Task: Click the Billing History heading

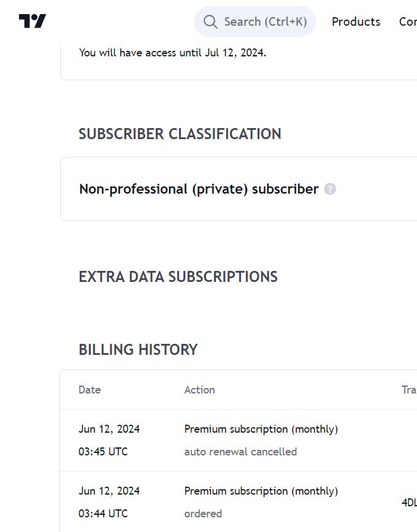Action: pos(138,350)
